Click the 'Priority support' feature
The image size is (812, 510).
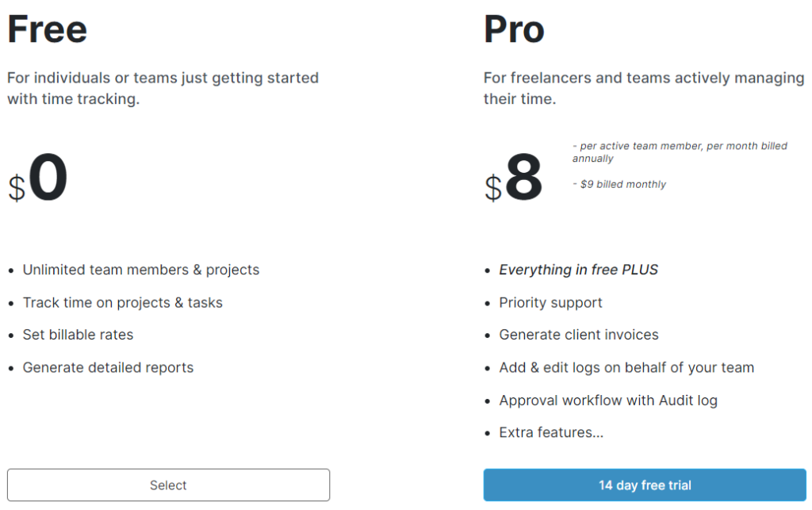pyautogui.click(x=550, y=302)
